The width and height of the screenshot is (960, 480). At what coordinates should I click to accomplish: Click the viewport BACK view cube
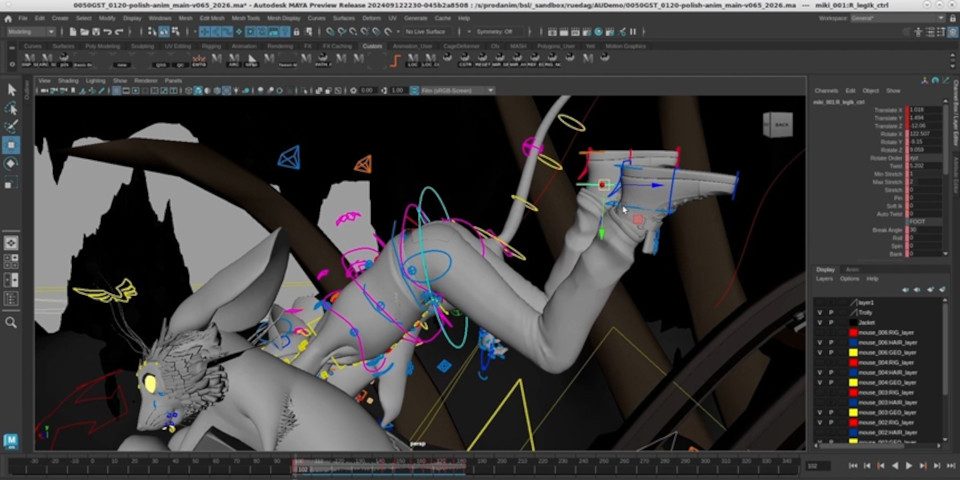click(780, 124)
